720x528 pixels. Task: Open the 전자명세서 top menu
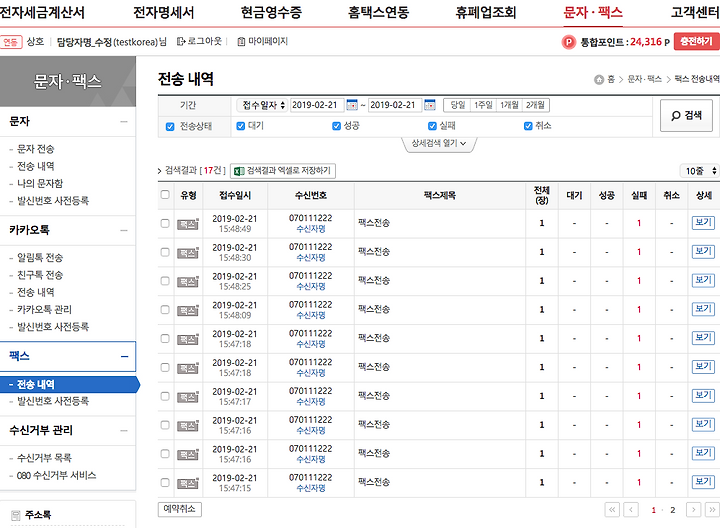(x=163, y=12)
